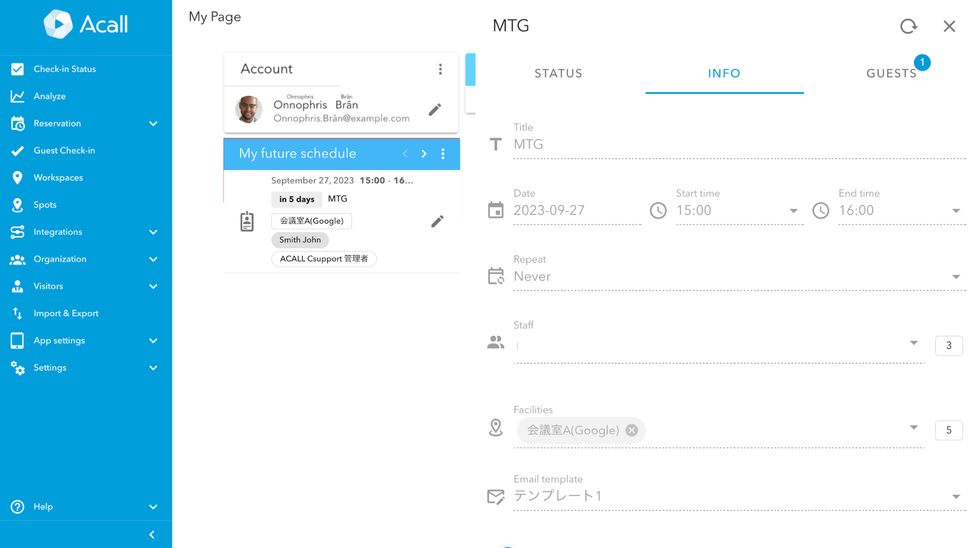Click the Facilities location icon
Viewport: 980px width, 548px height.
tap(496, 428)
